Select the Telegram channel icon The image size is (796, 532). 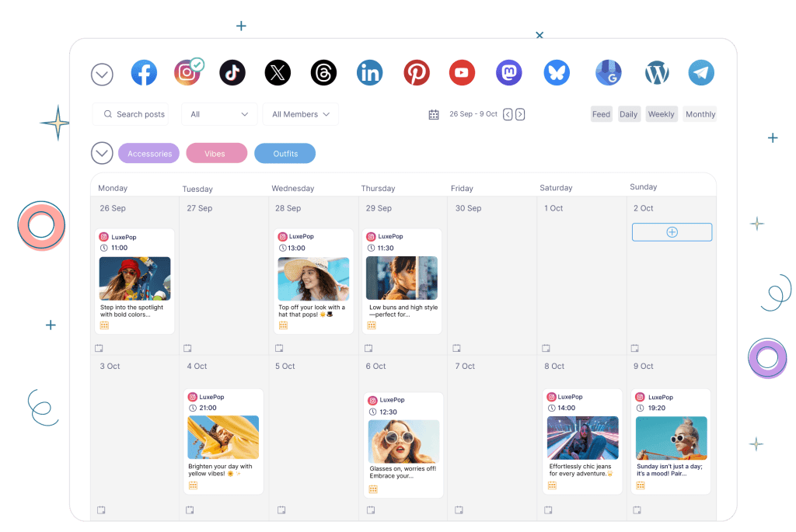701,72
